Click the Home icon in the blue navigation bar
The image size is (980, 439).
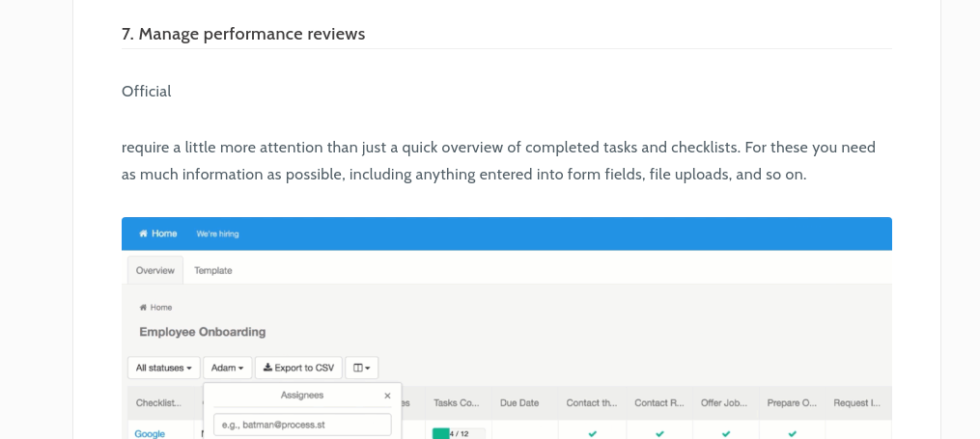coord(143,233)
